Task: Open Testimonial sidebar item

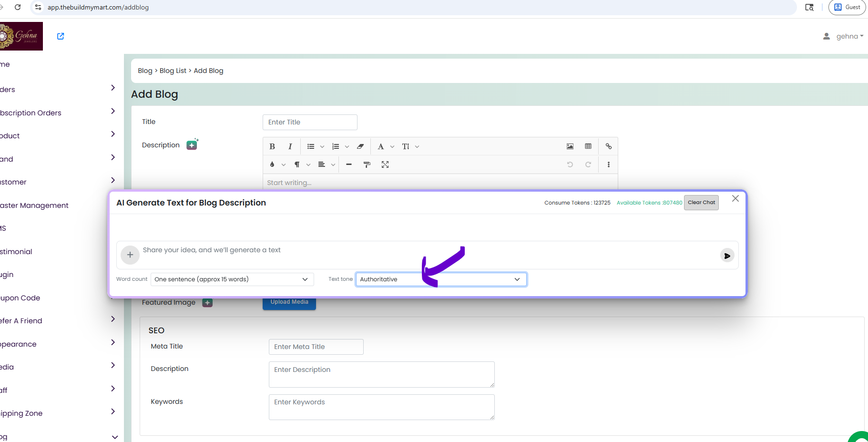Action: [x=16, y=252]
